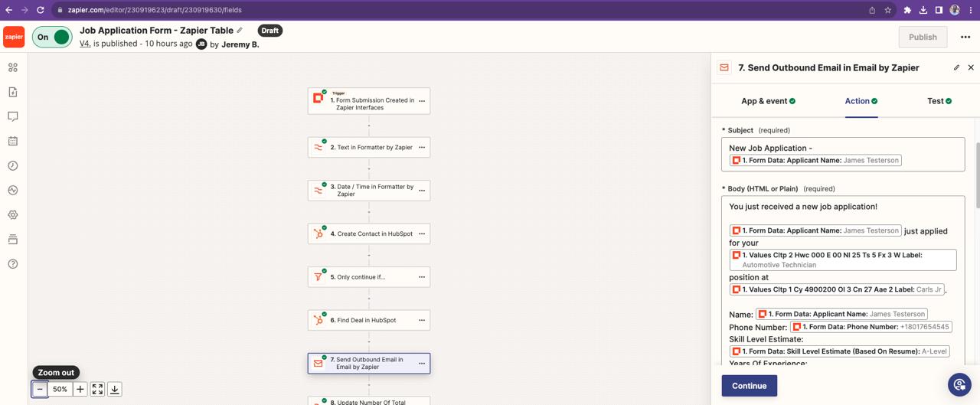This screenshot has height=405, width=980.
Task: Select step 2 Text in Formatter by Zapier
Action: coord(369,147)
